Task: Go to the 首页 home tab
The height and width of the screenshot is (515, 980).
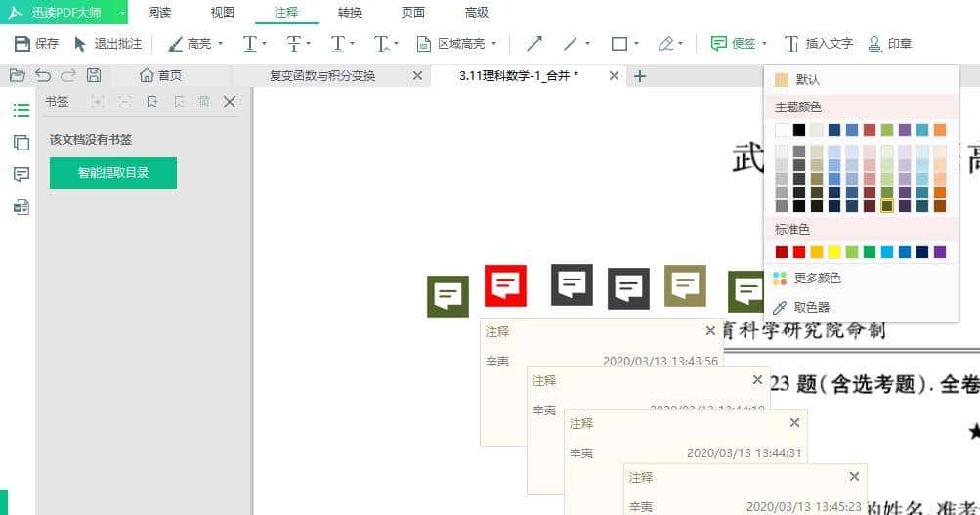Action: coord(160,75)
